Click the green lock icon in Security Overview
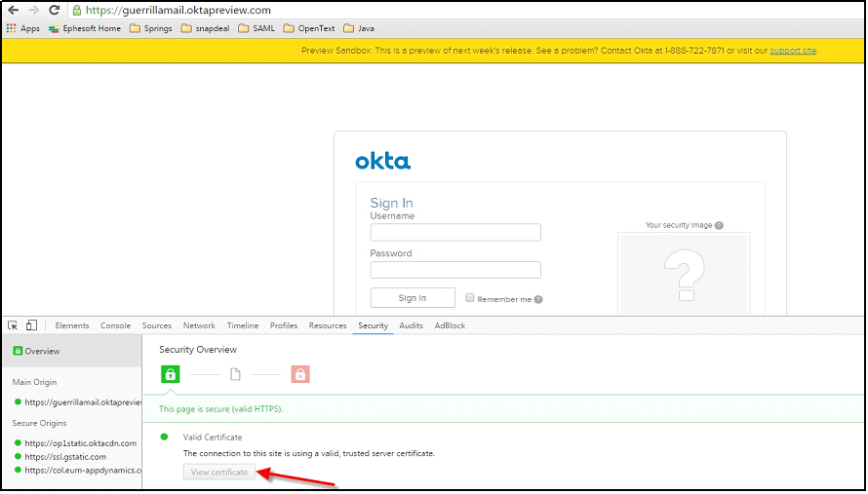868x494 pixels. (170, 374)
